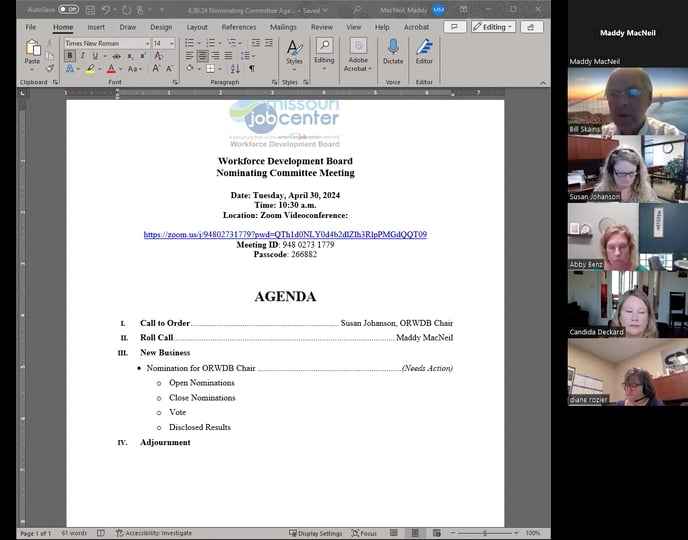Viewport: 688px width, 540px height.
Task: Launch the Font dialog box
Action: click(175, 82)
